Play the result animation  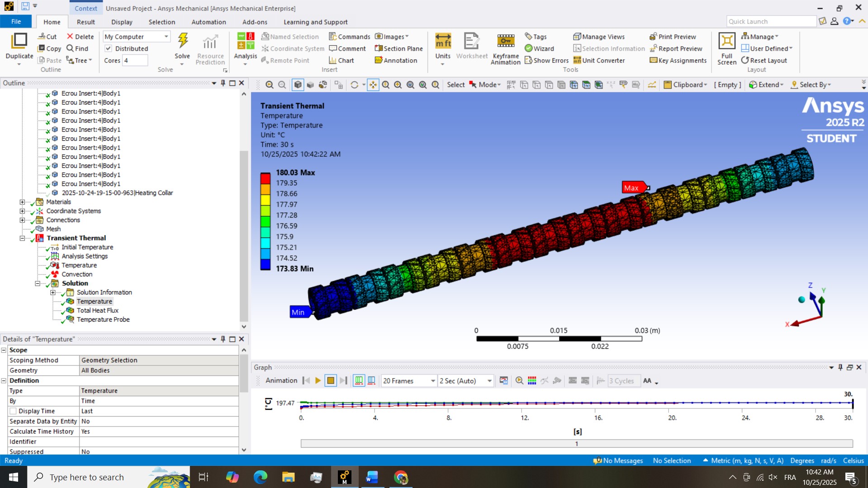318,381
